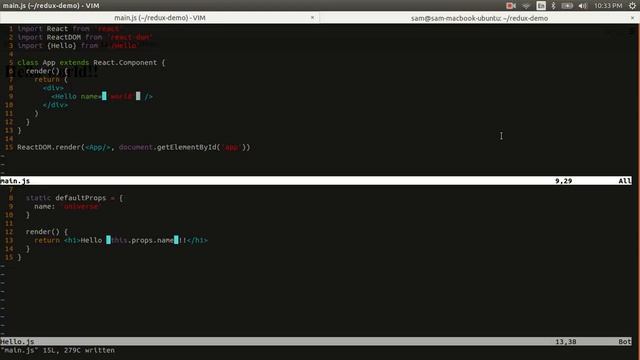Click the 9,29 cursor position indicator

click(563, 181)
